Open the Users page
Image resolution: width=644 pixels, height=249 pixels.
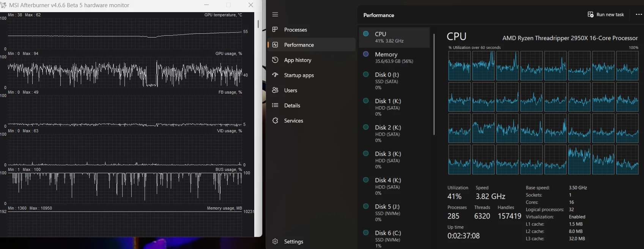311,90
